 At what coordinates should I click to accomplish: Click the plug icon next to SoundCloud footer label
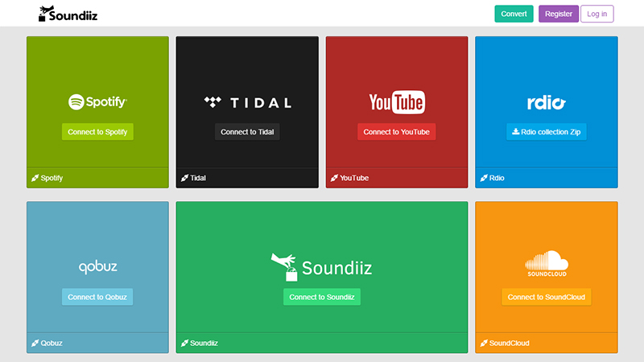coord(484,343)
